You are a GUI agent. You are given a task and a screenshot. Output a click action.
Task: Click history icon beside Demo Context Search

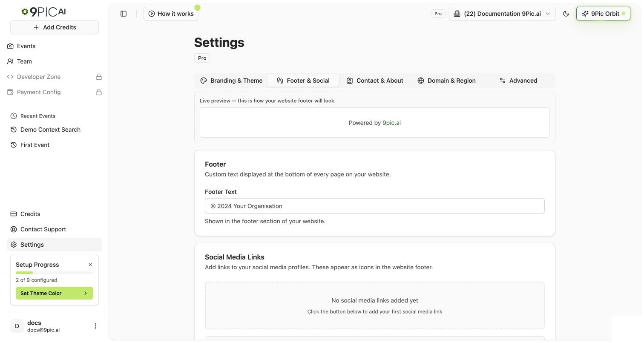pyautogui.click(x=14, y=130)
